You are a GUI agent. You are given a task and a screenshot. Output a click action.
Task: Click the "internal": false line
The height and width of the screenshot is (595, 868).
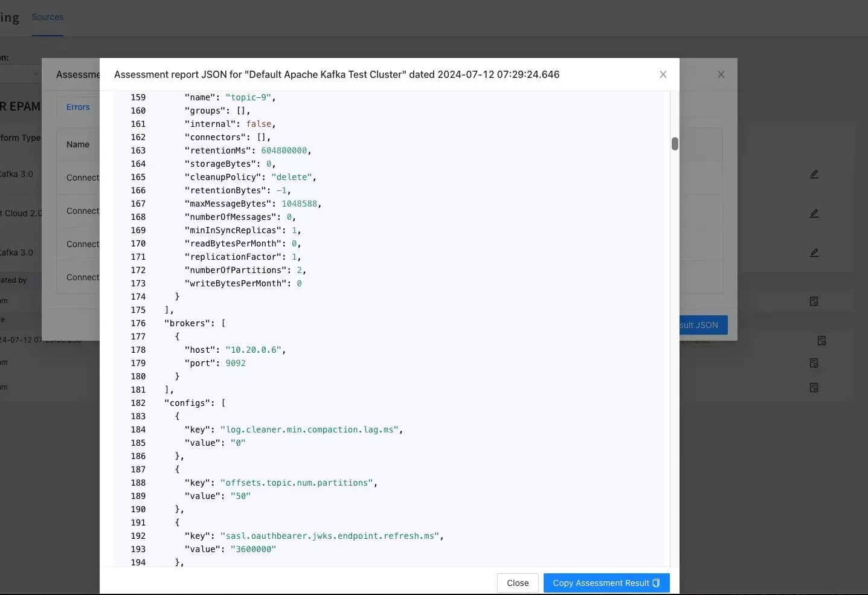pos(230,124)
